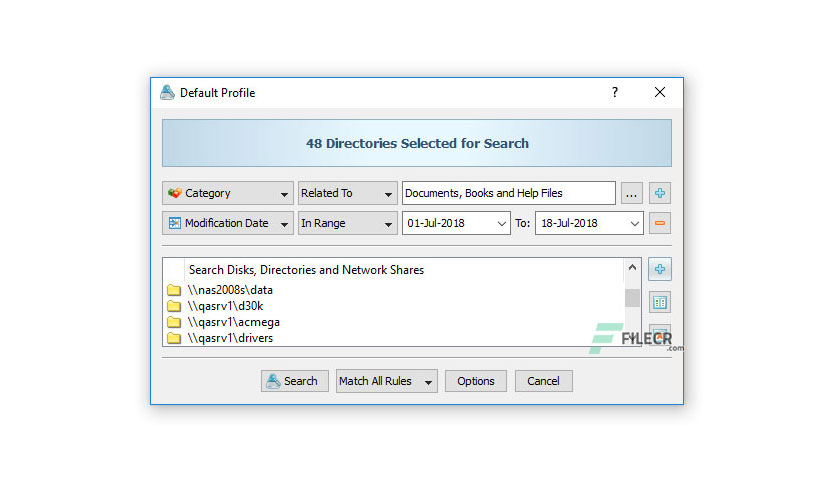Click the folder icon for \\qasrv1\drivers
The height and width of the screenshot is (484, 836).
pos(173,338)
